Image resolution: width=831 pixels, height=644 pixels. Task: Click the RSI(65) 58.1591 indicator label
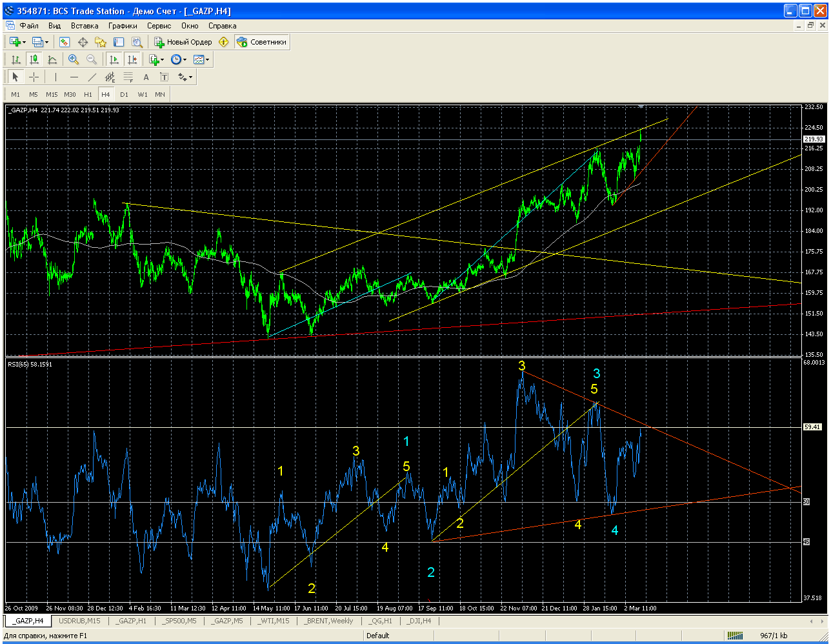pos(30,364)
